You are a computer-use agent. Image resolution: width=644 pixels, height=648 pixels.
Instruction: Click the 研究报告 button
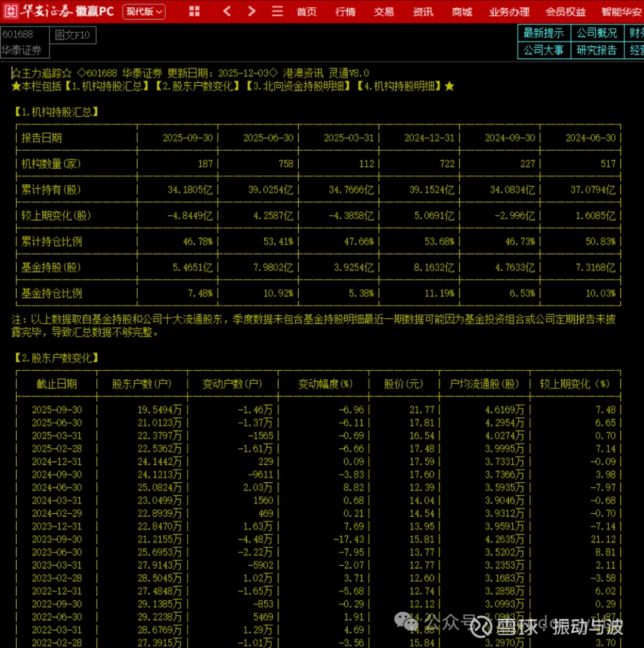(597, 51)
